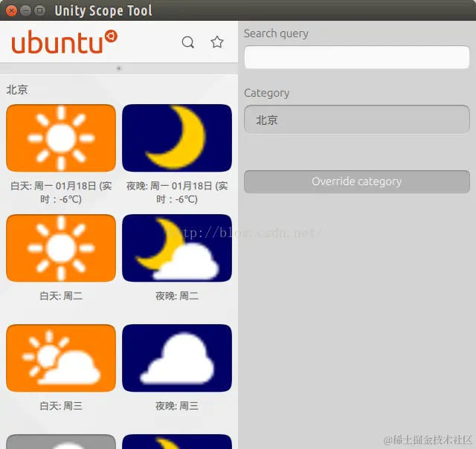Click the search magnifier icon
476x449 pixels.
tap(188, 42)
